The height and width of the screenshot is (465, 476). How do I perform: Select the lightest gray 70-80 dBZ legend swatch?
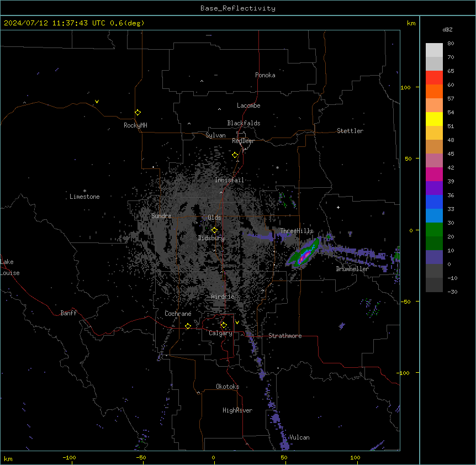pos(434,50)
